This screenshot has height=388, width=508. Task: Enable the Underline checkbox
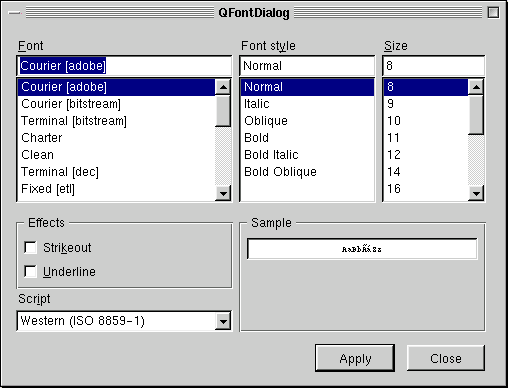tap(30, 271)
